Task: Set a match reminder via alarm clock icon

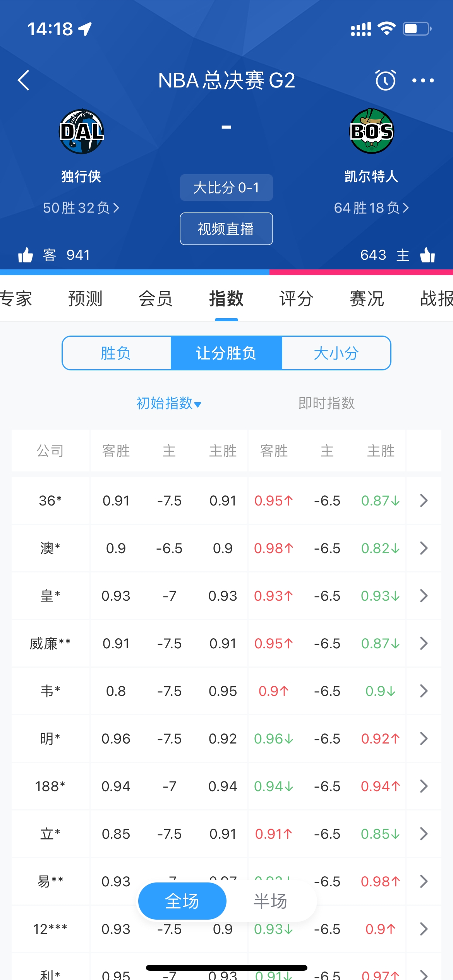Action: 385,80
